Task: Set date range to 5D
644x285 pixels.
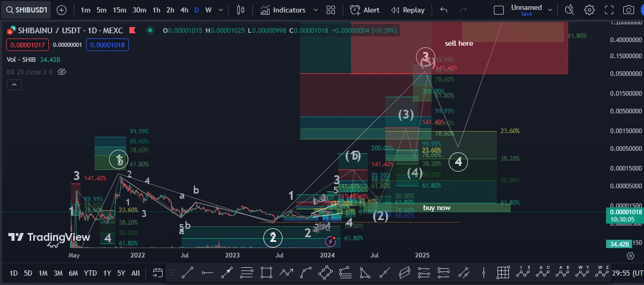Action: [x=28, y=273]
